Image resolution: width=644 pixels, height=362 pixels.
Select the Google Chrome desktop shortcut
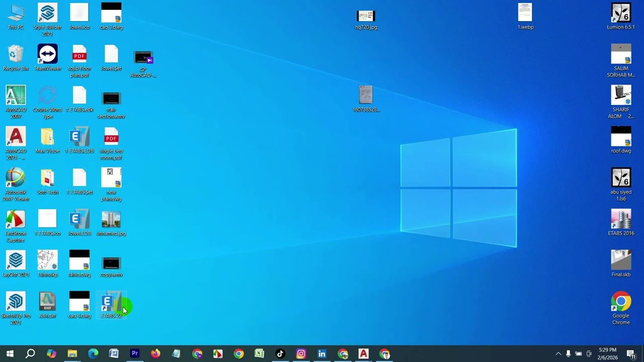(x=621, y=308)
